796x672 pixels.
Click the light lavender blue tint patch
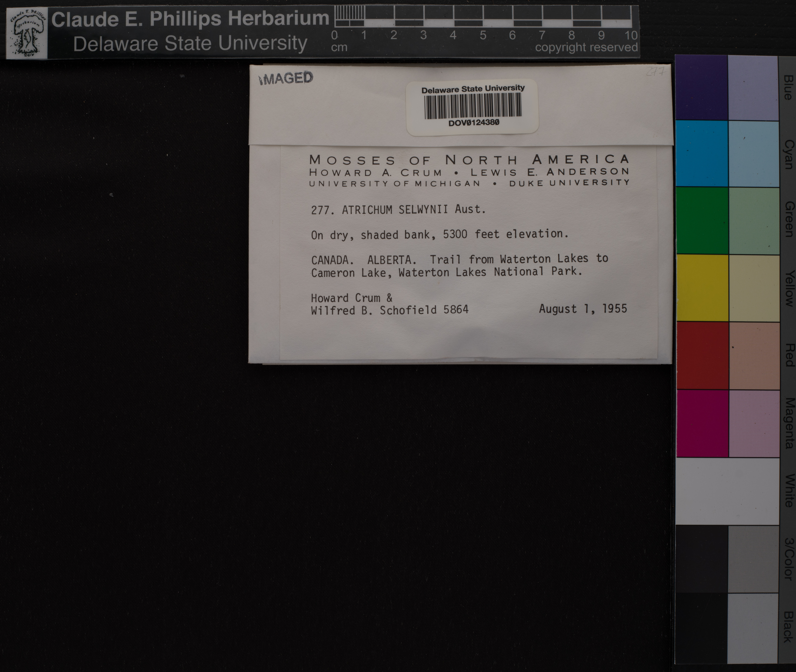[x=753, y=88]
